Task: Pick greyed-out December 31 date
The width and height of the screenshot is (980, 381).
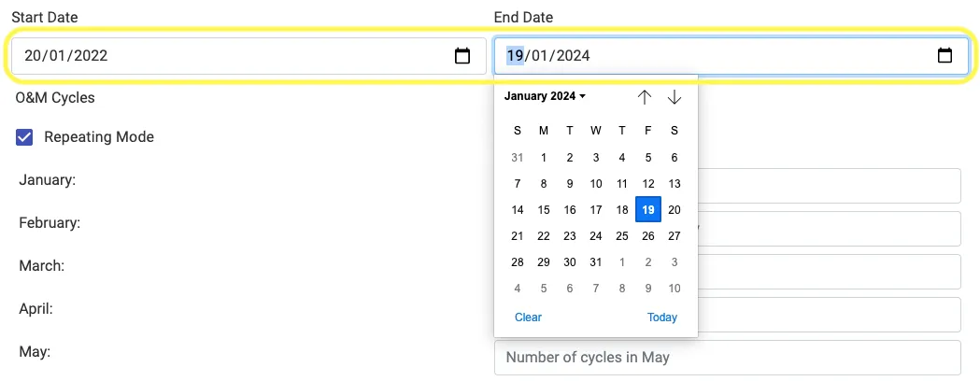Action: point(518,158)
